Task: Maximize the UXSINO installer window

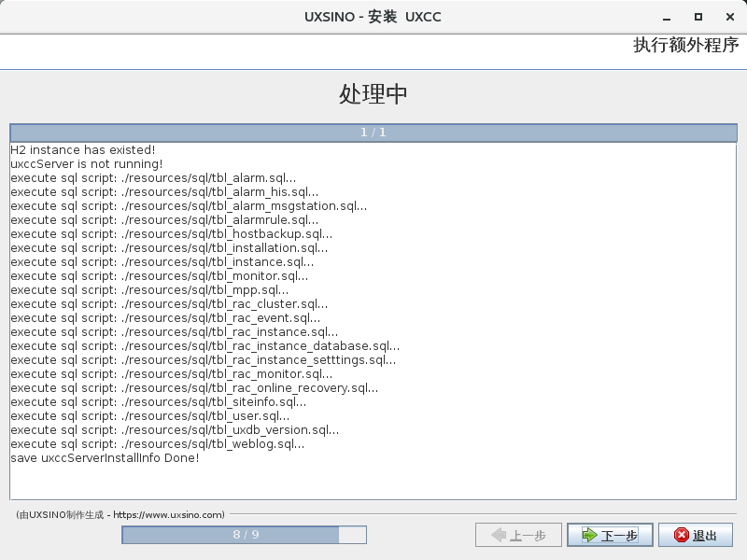Action: coord(698,17)
